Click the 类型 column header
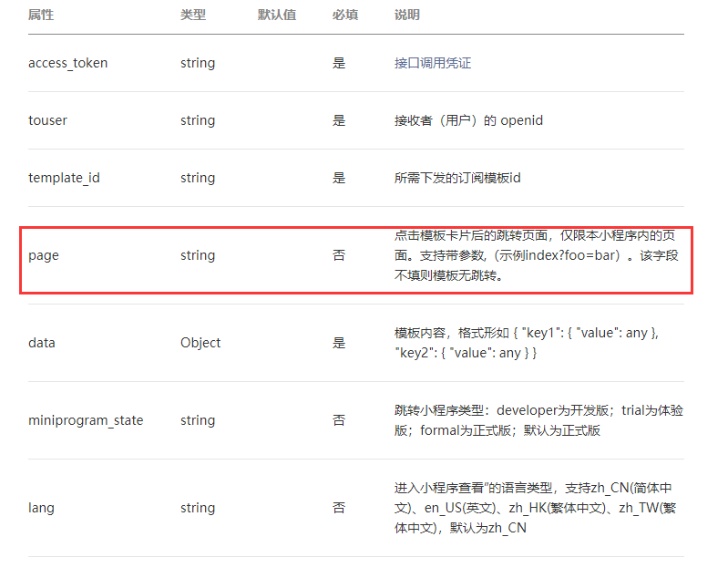This screenshot has width=728, height=568. [193, 15]
